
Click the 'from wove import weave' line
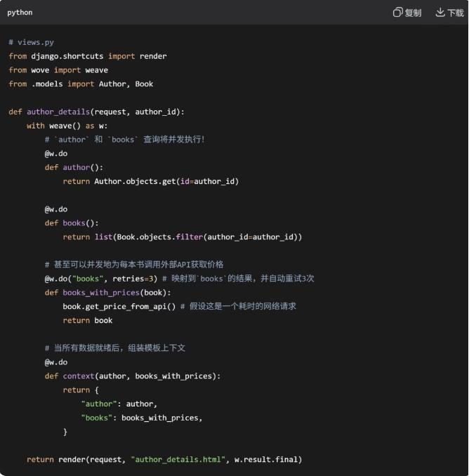click(x=58, y=70)
